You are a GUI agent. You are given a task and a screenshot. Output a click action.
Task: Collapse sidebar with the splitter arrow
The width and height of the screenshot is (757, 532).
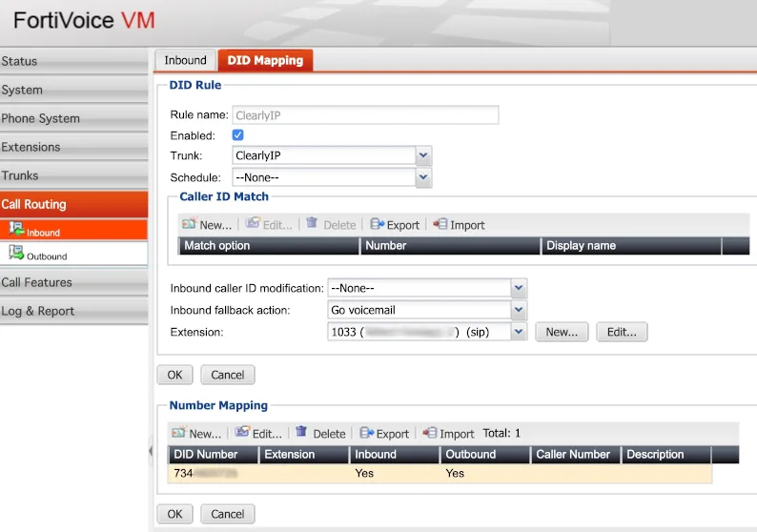pyautogui.click(x=151, y=451)
